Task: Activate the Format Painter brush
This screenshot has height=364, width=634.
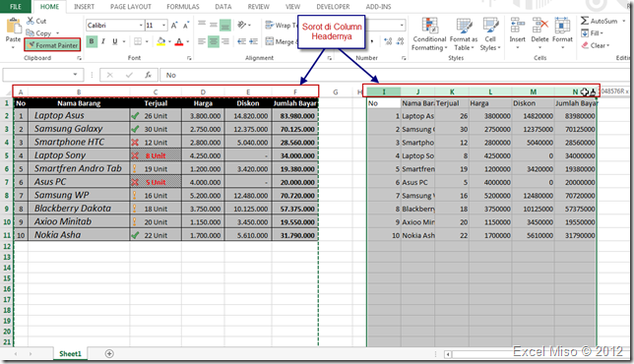Action: point(52,45)
